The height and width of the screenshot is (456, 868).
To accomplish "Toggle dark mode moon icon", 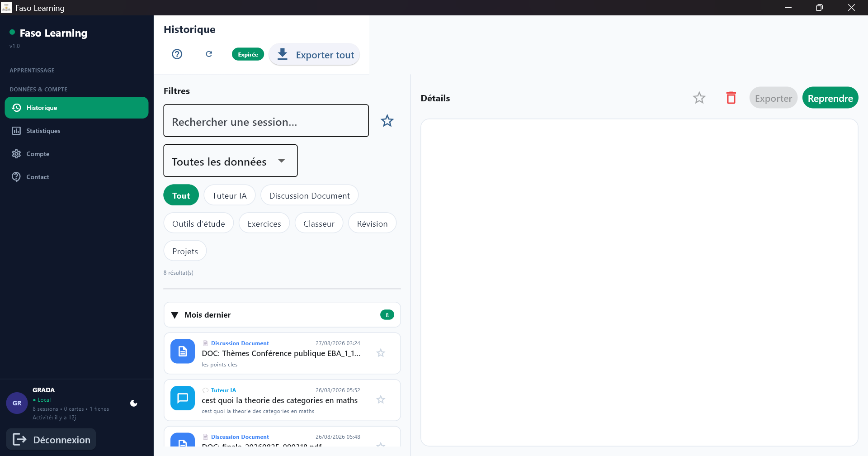I will click(x=134, y=403).
